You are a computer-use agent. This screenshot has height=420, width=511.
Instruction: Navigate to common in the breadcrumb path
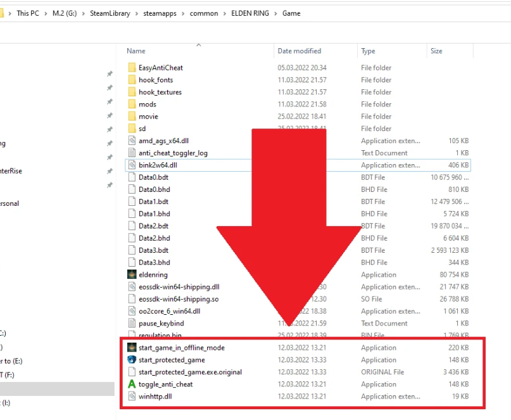[203, 13]
